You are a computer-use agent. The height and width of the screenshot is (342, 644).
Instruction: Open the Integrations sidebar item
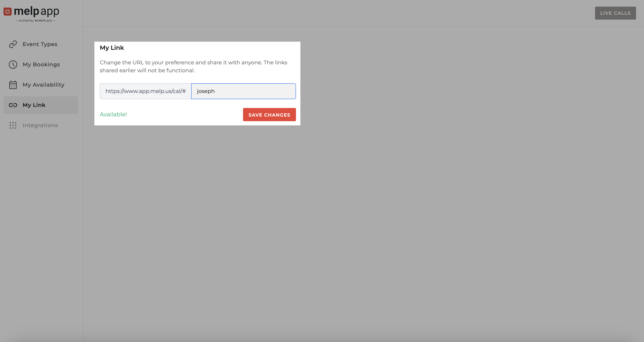(40, 125)
